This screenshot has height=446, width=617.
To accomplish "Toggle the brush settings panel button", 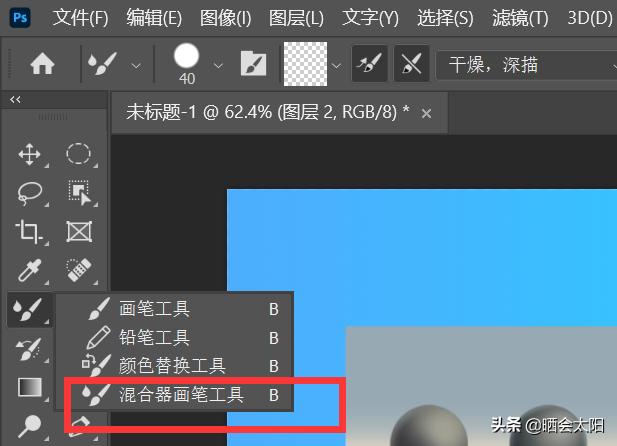I will tap(252, 65).
